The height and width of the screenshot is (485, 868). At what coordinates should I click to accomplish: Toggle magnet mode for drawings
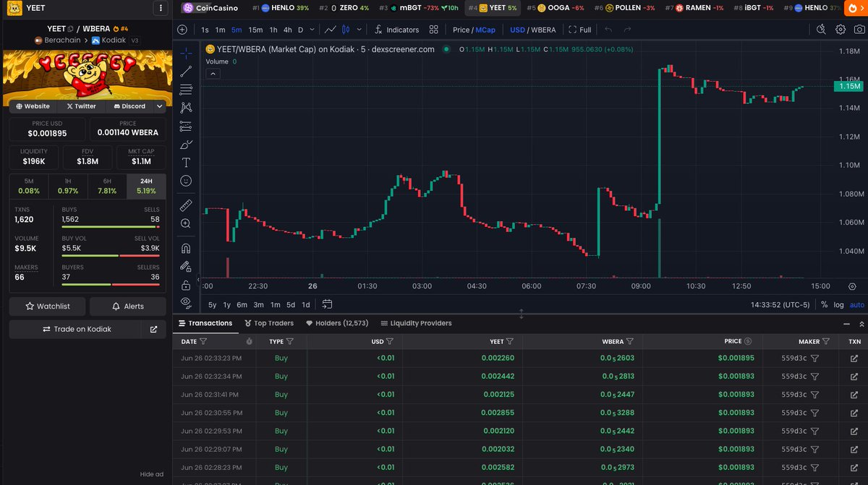[x=186, y=248]
